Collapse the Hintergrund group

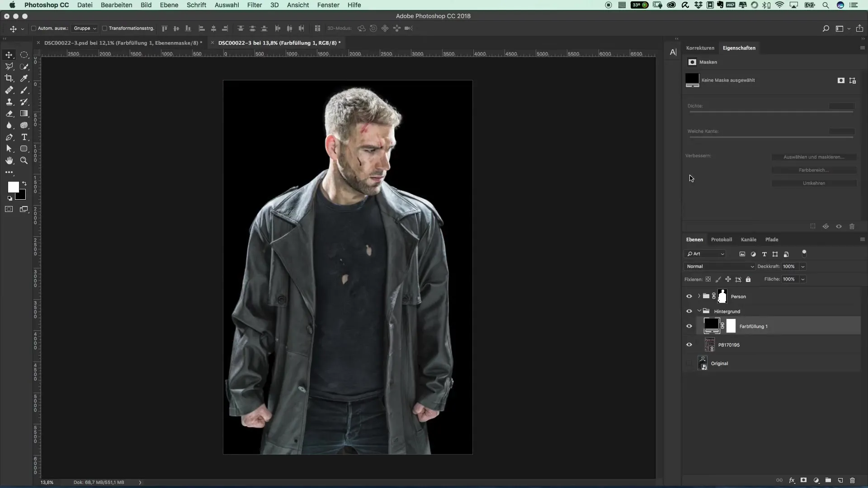[x=699, y=311]
